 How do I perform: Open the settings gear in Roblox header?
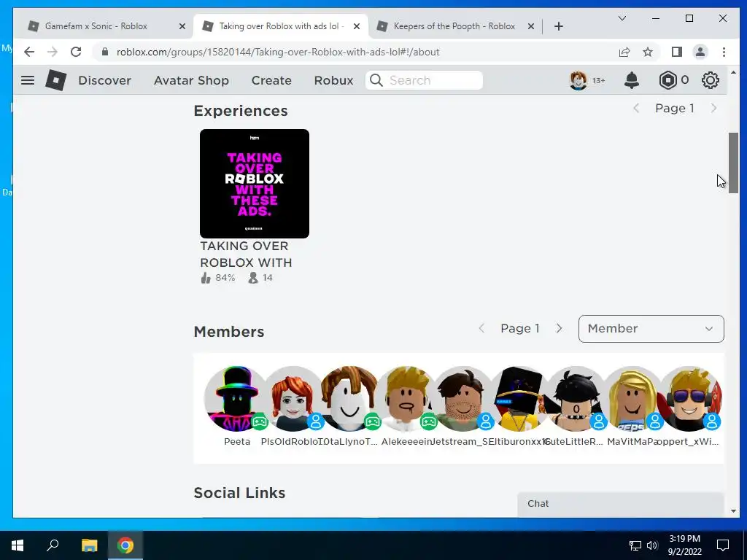(711, 80)
